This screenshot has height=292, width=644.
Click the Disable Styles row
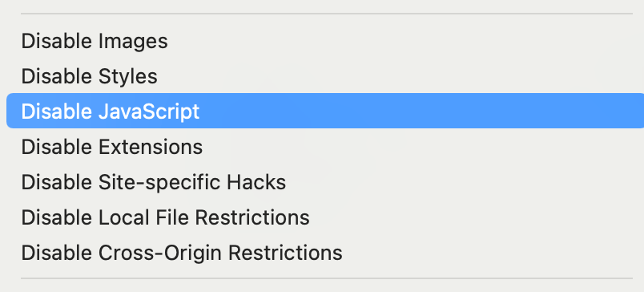[x=325, y=76]
